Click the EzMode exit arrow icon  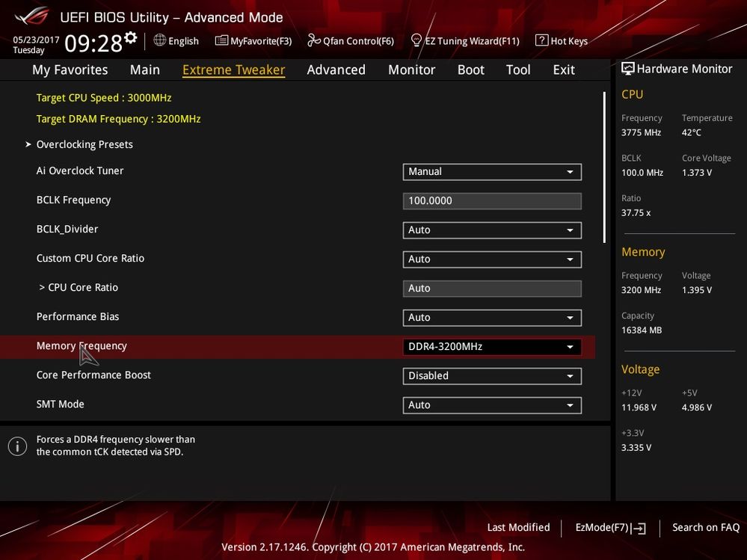point(639,528)
